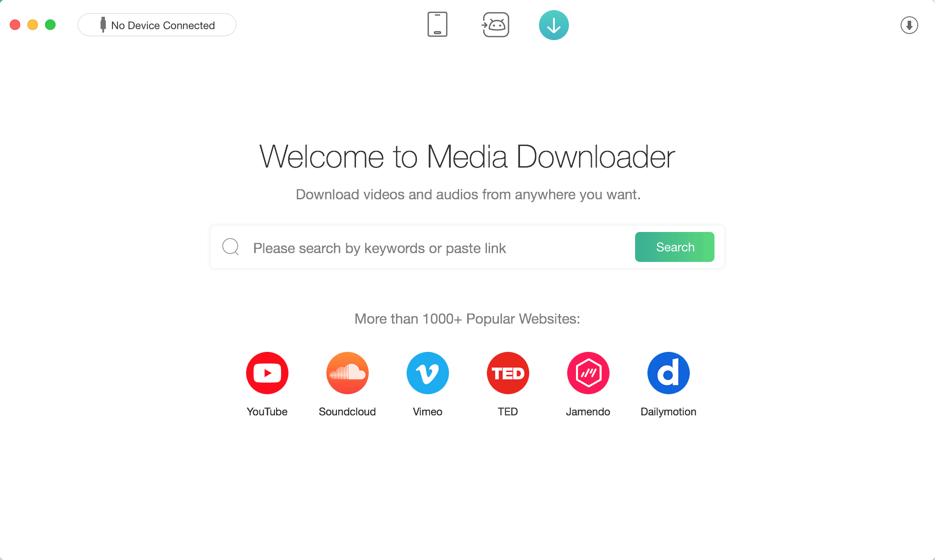The image size is (935, 560).
Task: Click the YouTube label text
Action: [267, 411]
